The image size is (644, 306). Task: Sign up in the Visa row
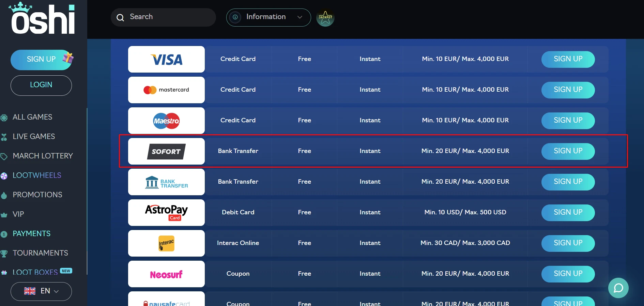pyautogui.click(x=568, y=59)
